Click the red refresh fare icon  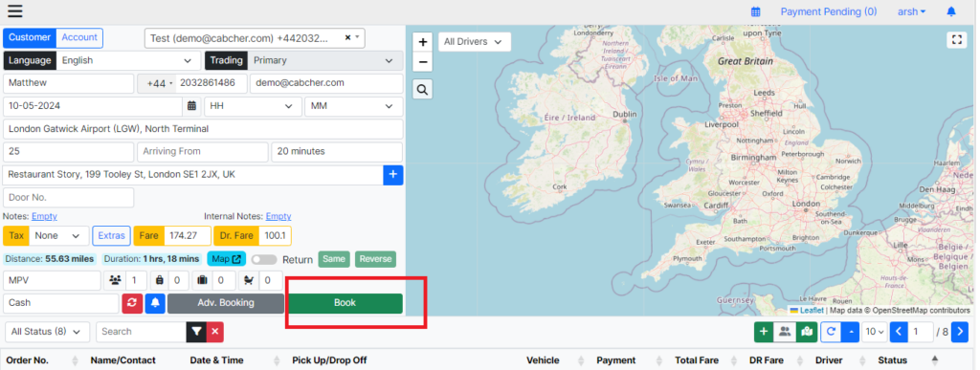pyautogui.click(x=132, y=303)
